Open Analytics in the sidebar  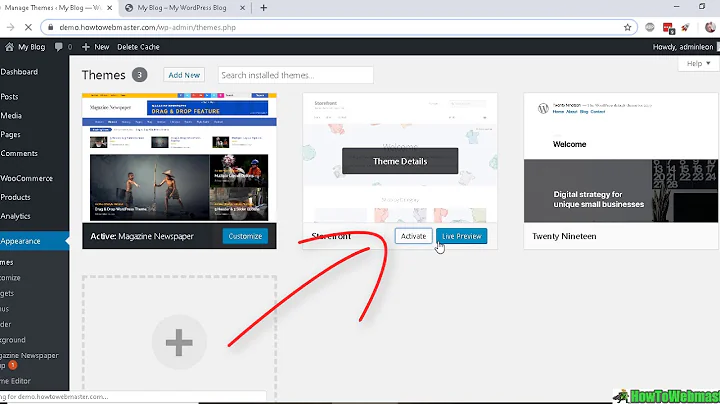pyautogui.click(x=16, y=216)
